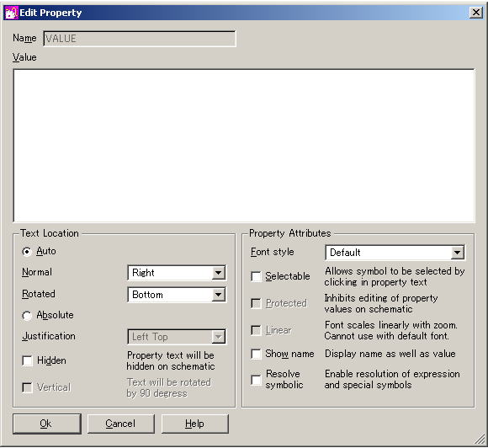Open the Normal position dropdown
The height and width of the screenshot is (448, 488).
[x=177, y=273]
